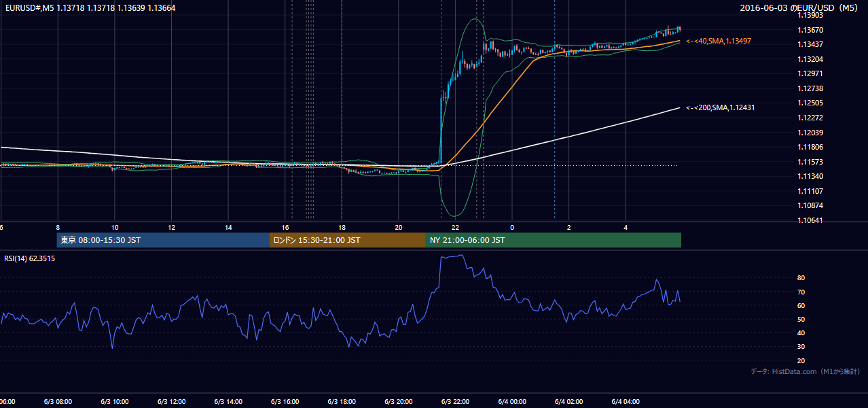The image size is (868, 408).
Task: Click the 6/3 10:00 time label
Action: coord(115,402)
